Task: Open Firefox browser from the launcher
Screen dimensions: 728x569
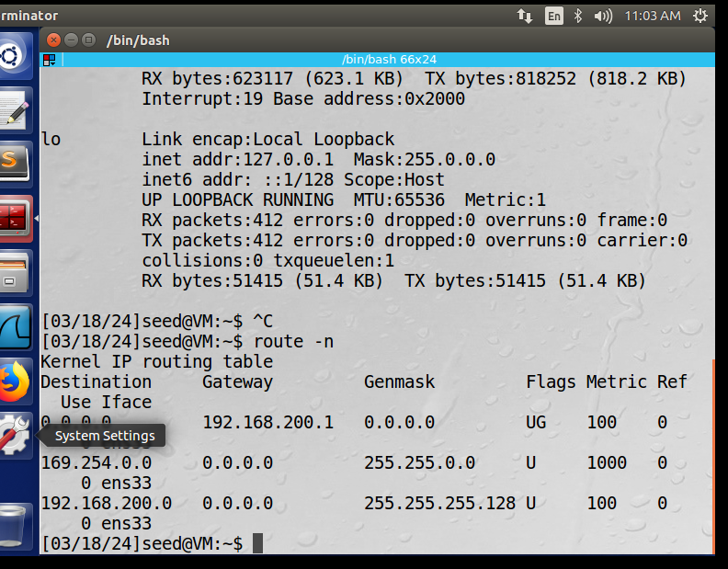Action: 15,381
